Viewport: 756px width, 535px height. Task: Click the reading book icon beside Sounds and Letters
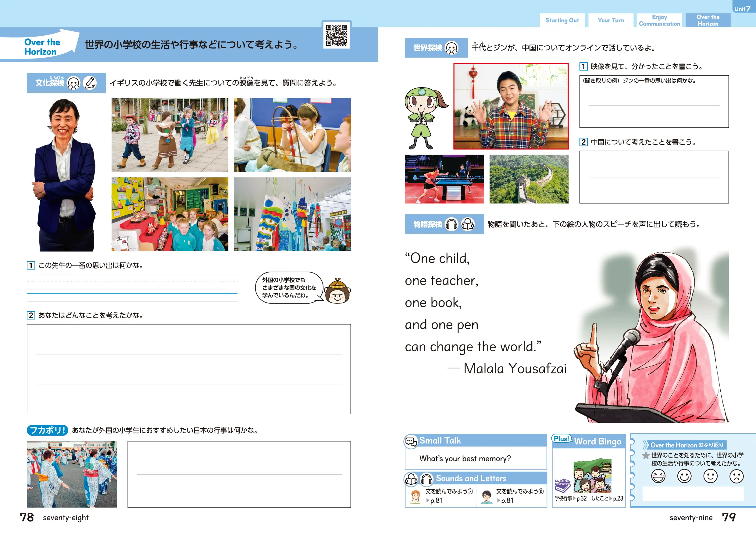pyautogui.click(x=411, y=479)
